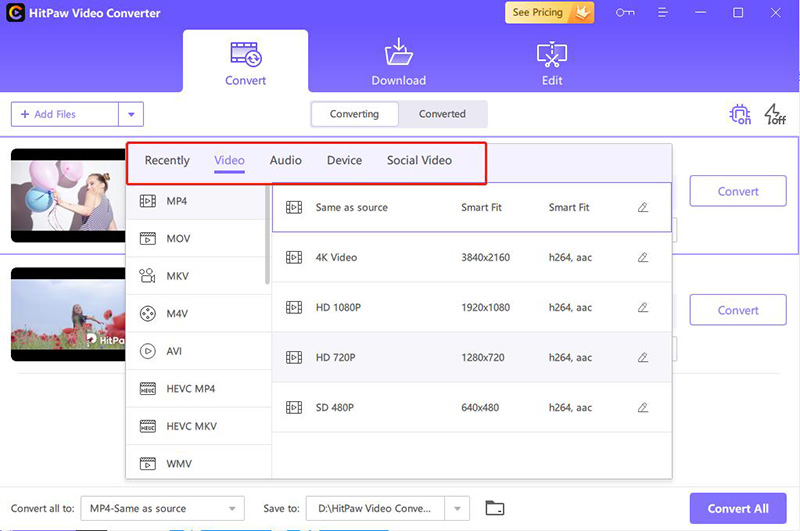This screenshot has width=800, height=531.
Task: Click film icon beside HD 1080P
Action: click(294, 307)
